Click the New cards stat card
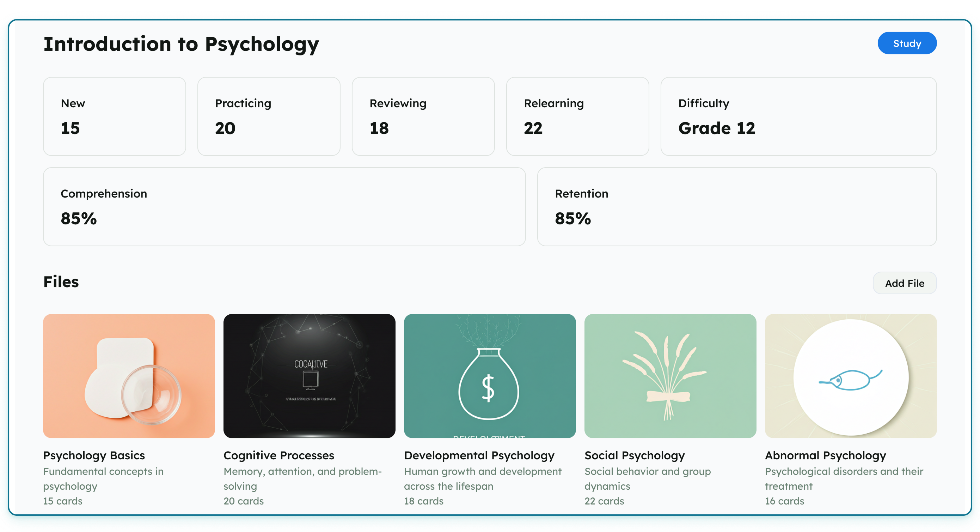The width and height of the screenshot is (980, 532). [x=115, y=116]
